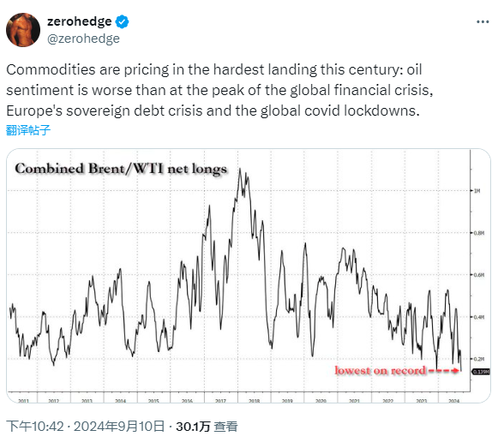Click the 2024年9月10日 post date
The height and width of the screenshot is (448, 504).
click(119, 427)
